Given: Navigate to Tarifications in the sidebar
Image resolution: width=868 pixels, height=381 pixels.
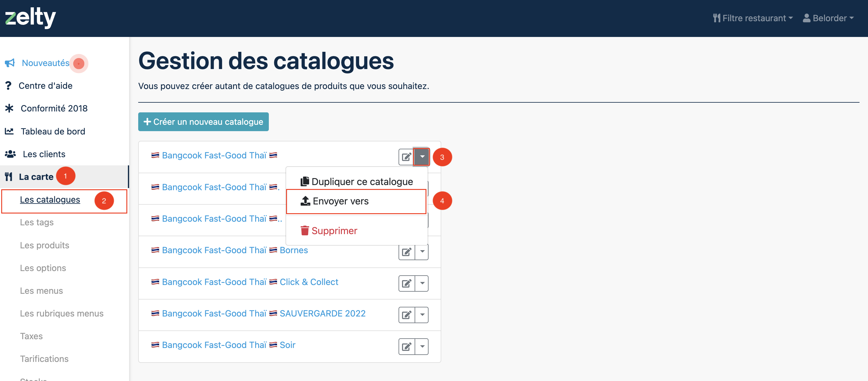Looking at the screenshot, I should (44, 359).
